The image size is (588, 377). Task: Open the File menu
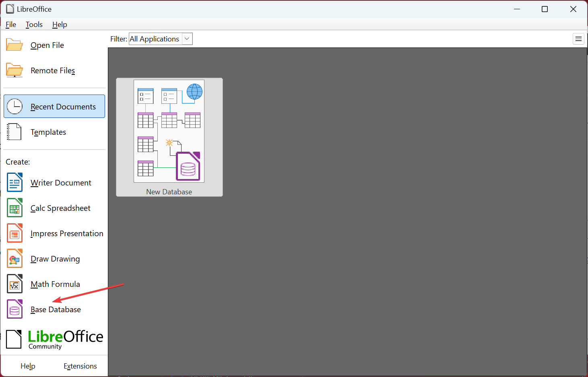pos(11,25)
